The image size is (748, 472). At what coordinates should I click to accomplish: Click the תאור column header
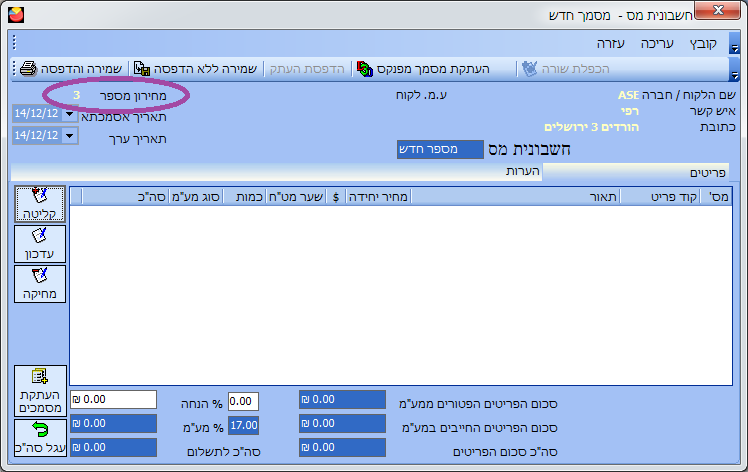[515, 197]
